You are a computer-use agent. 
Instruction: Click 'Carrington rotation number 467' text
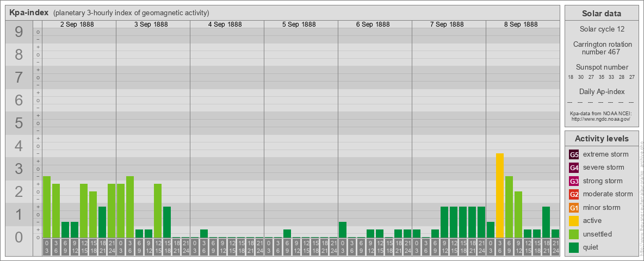602,48
